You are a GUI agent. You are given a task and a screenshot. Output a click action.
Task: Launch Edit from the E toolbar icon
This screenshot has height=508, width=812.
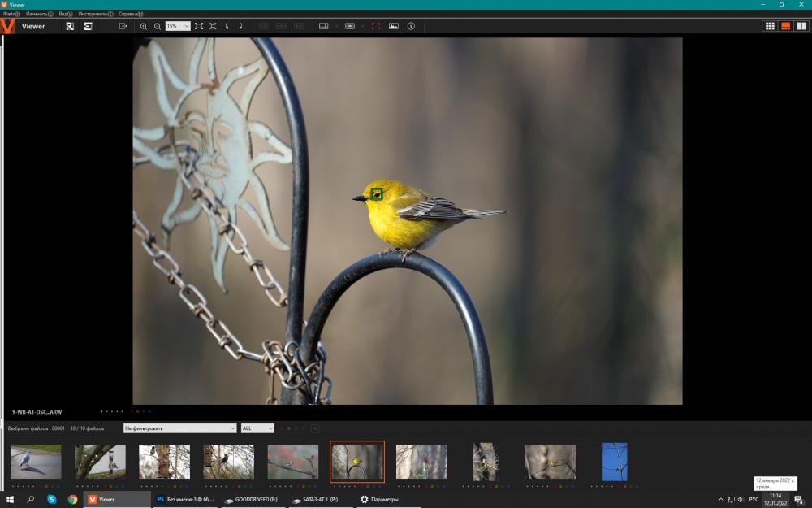point(88,26)
